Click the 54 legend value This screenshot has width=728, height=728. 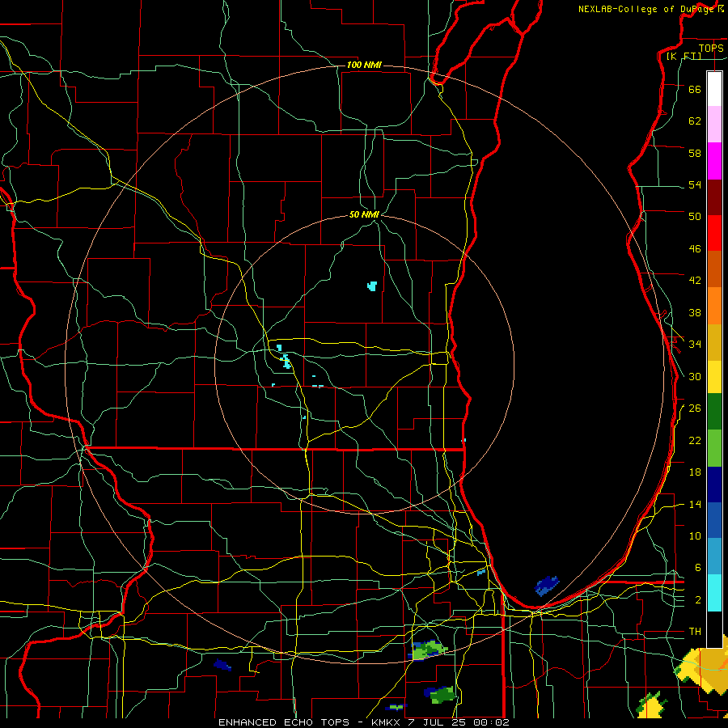(695, 184)
